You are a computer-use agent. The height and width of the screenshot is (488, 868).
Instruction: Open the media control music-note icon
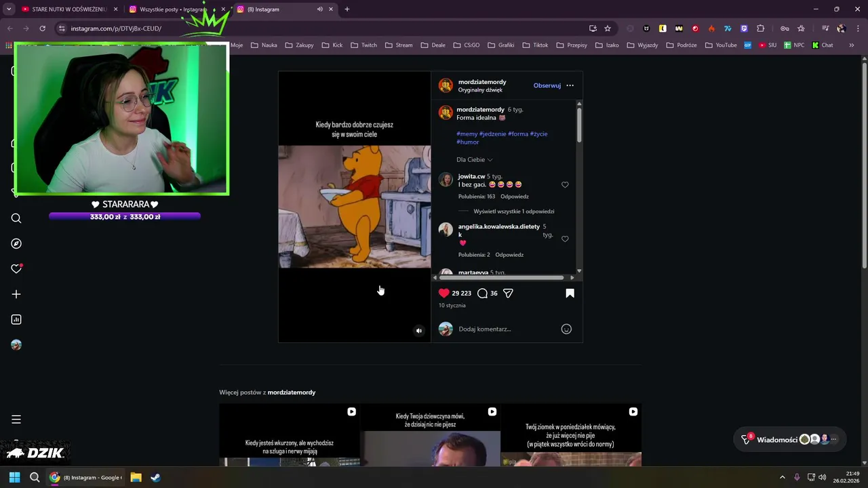pyautogui.click(x=825, y=28)
